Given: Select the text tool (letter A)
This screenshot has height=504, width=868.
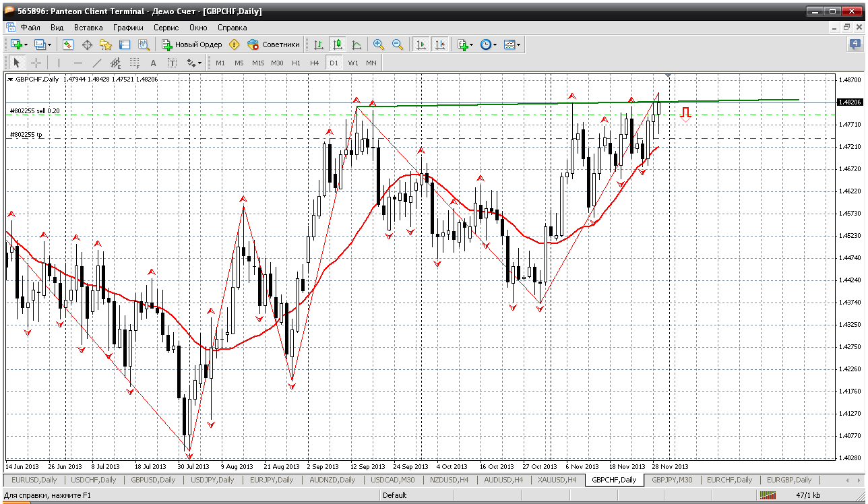Looking at the screenshot, I should click(x=153, y=63).
